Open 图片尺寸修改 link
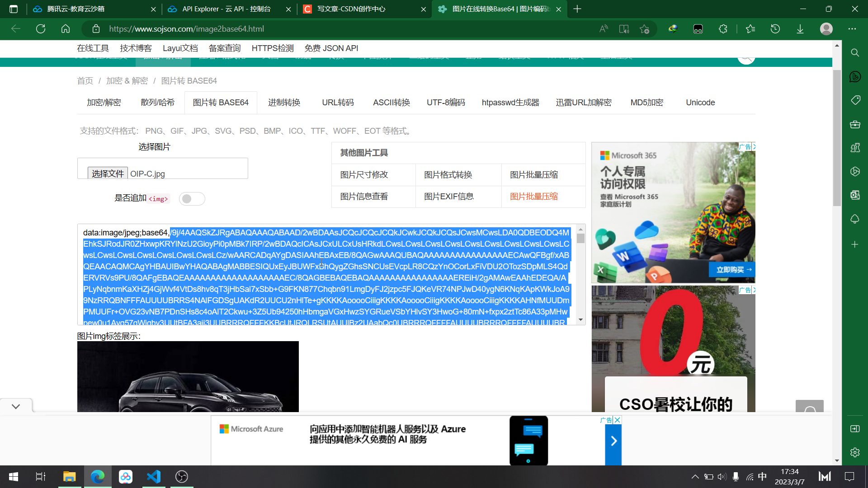Image resolution: width=868 pixels, height=488 pixels. tap(364, 175)
